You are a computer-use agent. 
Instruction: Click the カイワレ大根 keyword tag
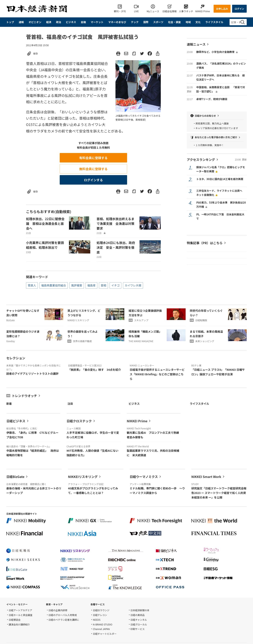(133, 285)
